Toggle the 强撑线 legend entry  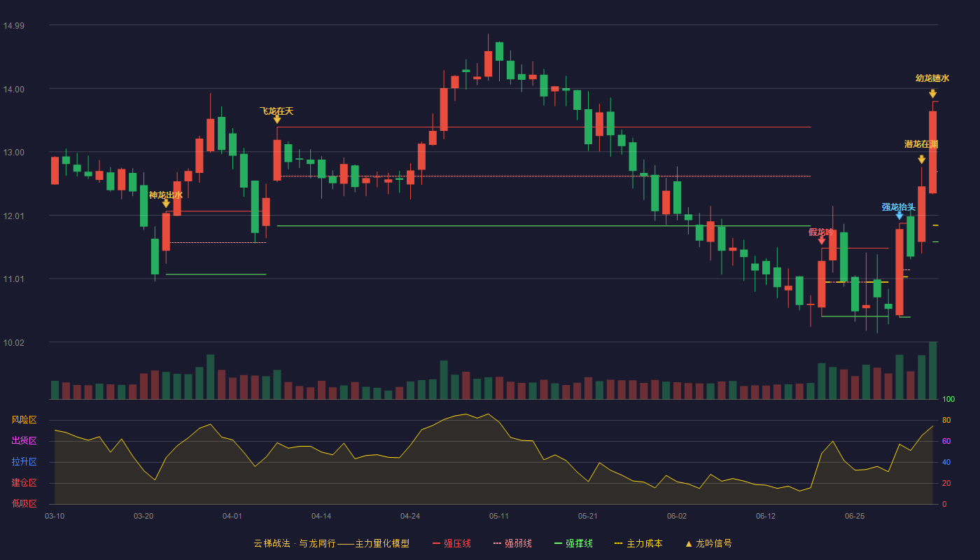pos(573,543)
